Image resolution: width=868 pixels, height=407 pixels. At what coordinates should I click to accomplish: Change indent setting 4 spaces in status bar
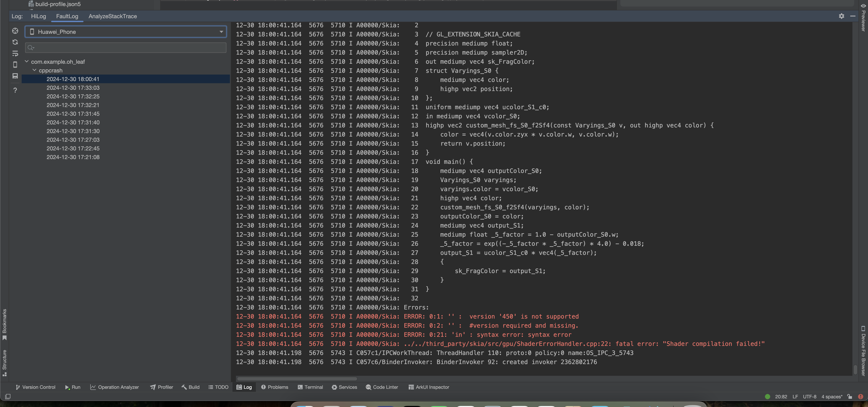pyautogui.click(x=832, y=397)
